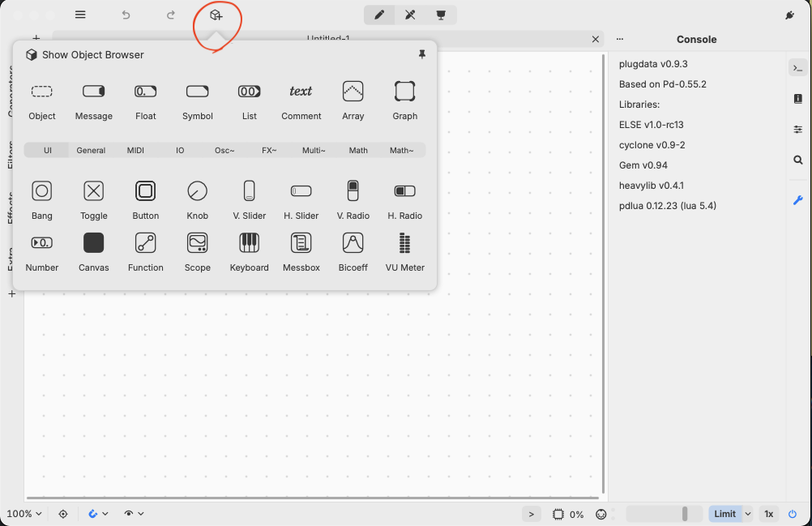
Task: Add a Bicoeff object
Action: pos(353,252)
